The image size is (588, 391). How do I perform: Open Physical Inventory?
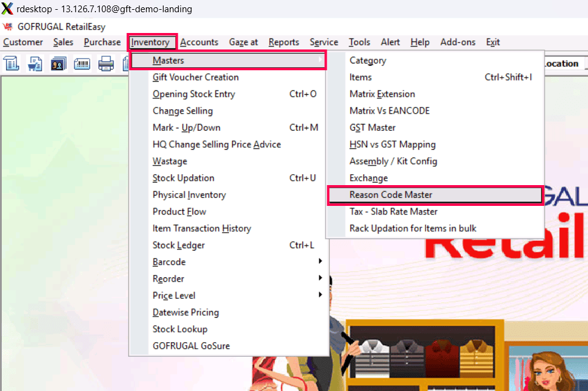coord(228,195)
